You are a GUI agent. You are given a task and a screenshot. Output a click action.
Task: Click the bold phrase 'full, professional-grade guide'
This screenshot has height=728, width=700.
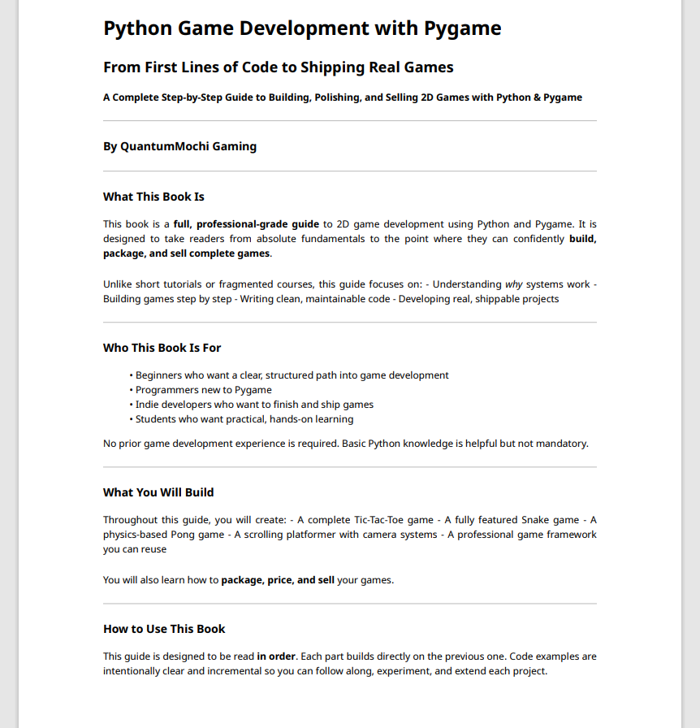tap(246, 224)
